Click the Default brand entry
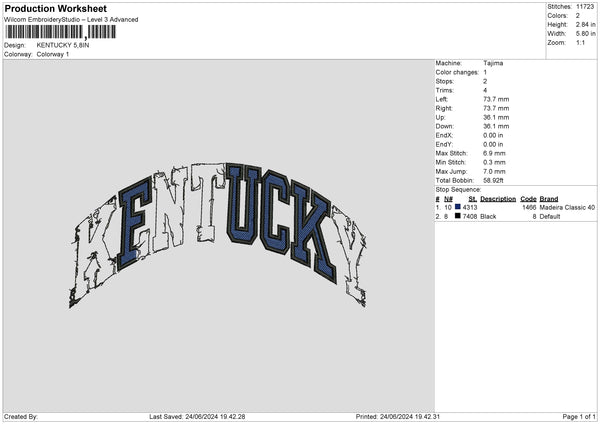Image resolution: width=600 pixels, height=424 pixels. pyautogui.click(x=550, y=217)
